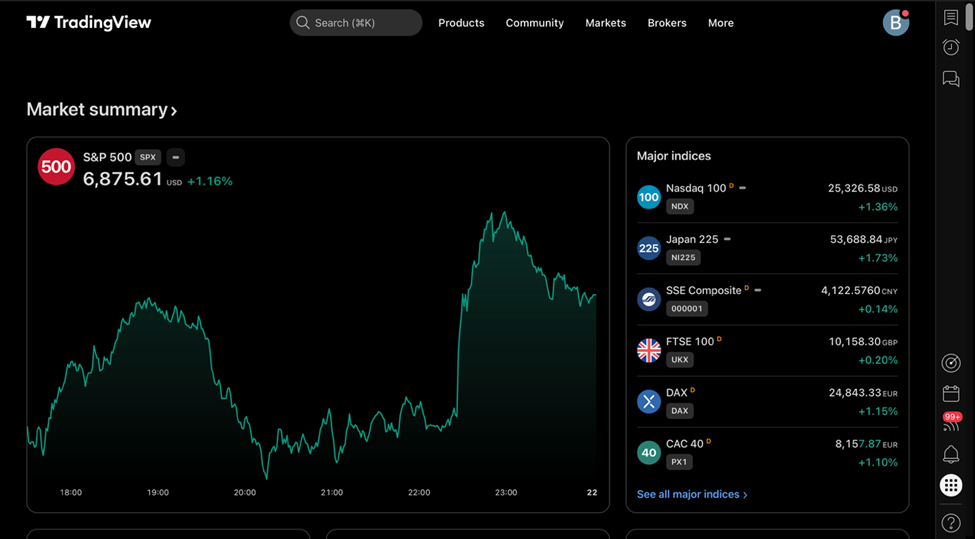Click the CAC 40 round logo

(x=649, y=453)
